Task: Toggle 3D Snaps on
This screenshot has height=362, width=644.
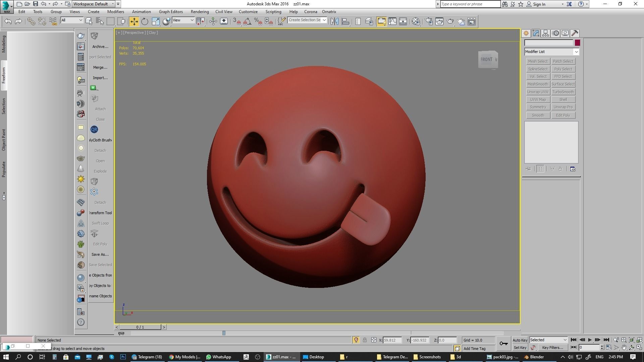Action: tap(236, 21)
